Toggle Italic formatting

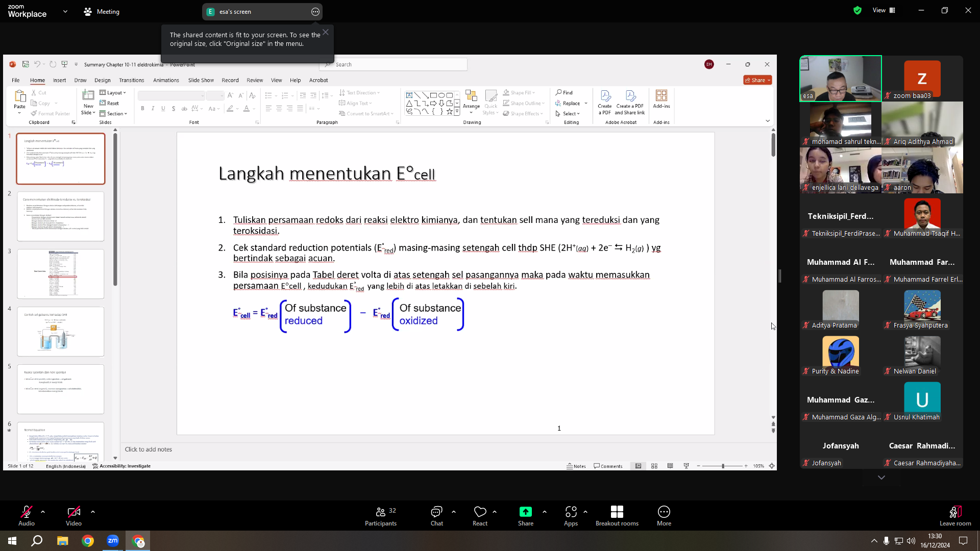(x=153, y=109)
